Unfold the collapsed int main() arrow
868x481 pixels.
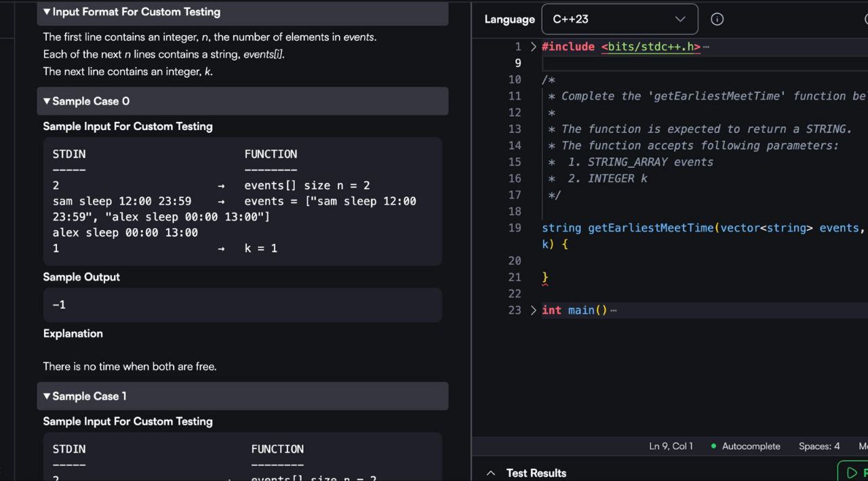pos(533,310)
